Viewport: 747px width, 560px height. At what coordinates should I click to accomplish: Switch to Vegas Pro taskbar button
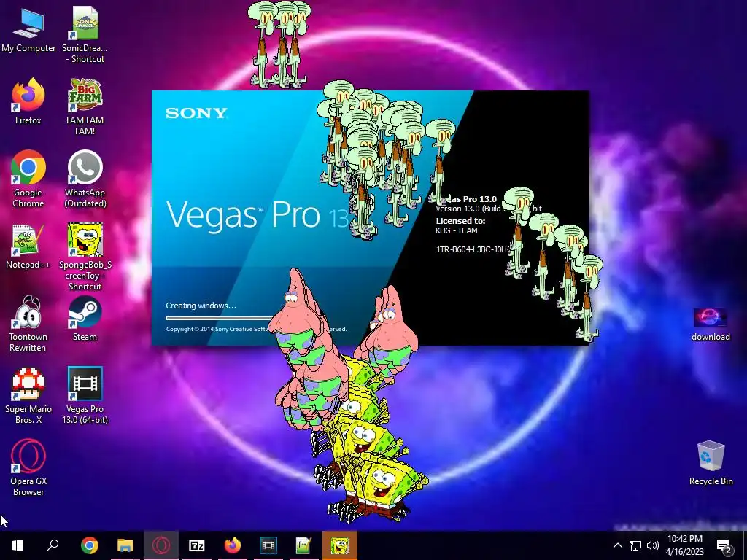[268, 545]
